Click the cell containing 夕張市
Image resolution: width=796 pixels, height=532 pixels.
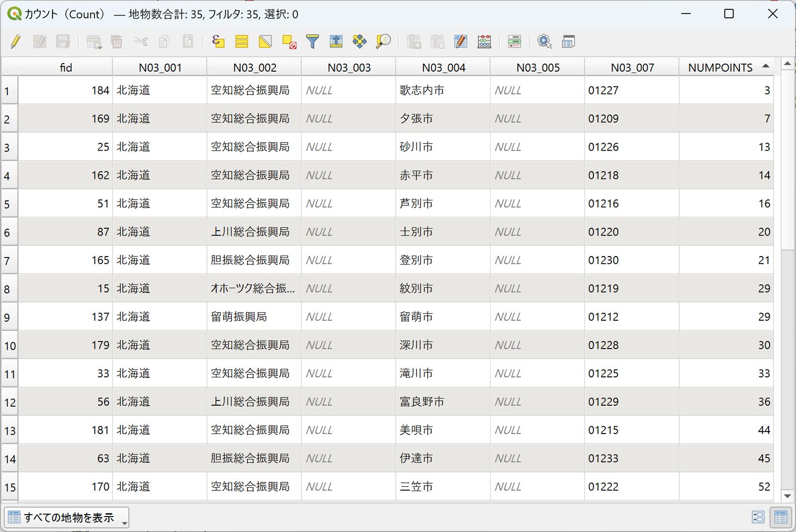pyautogui.click(x=443, y=118)
